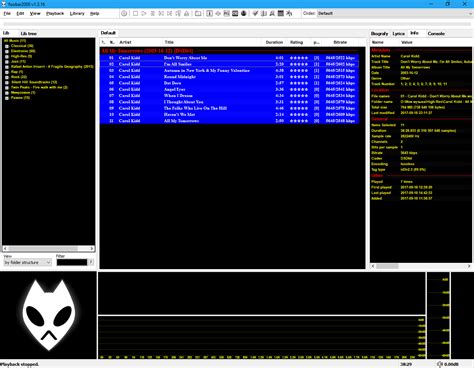Viewport: 474px width, 368px height.
Task: Expand the Rafael Anton Irisarri folder node
Action: coord(7,67)
